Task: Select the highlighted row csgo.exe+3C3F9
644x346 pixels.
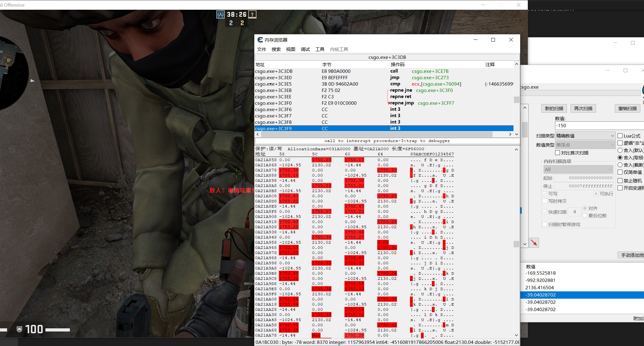Action: 384,128
